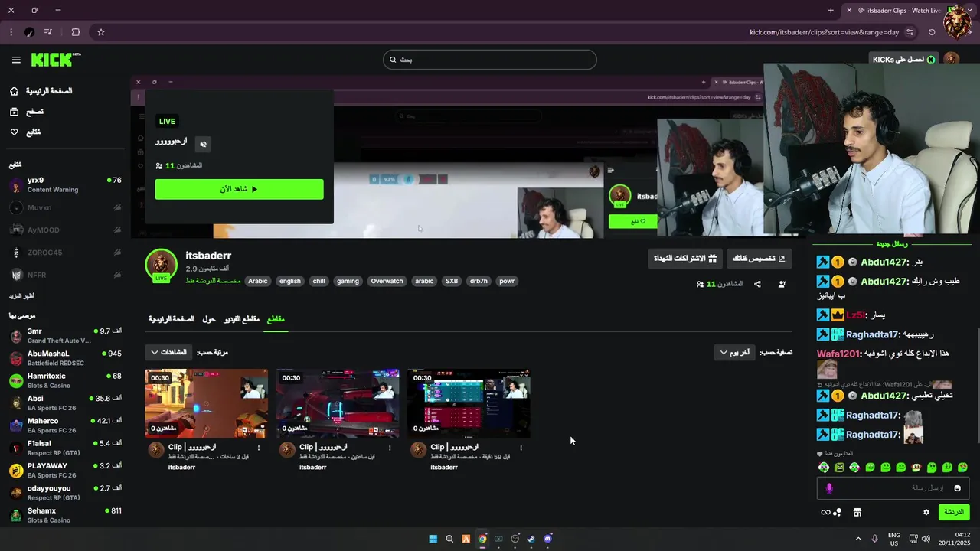The width and height of the screenshot is (980, 551).
Task: Open options menu of second clip
Action: point(390,448)
